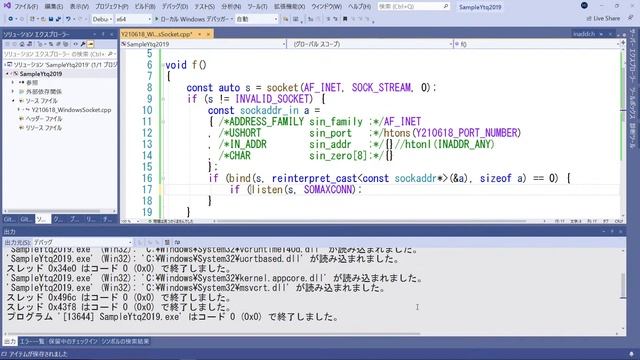This screenshot has height=360, width=640.
Task: Click the output pane vertical scrollbar thumb
Action: coord(623,286)
